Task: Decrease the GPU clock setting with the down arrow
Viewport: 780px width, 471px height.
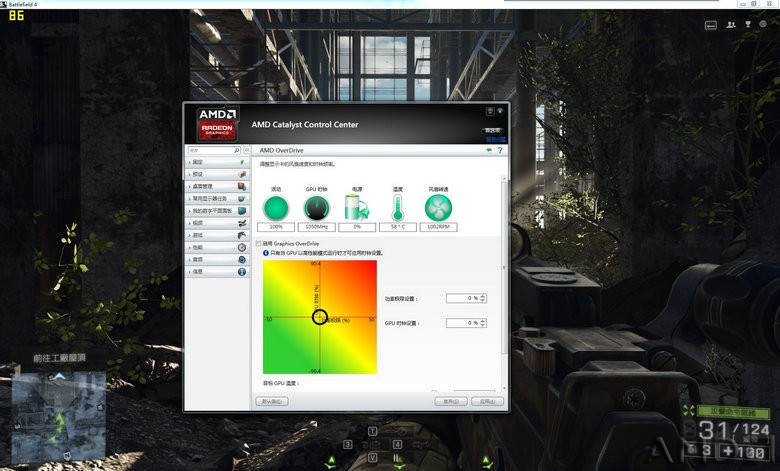Action: 483,326
